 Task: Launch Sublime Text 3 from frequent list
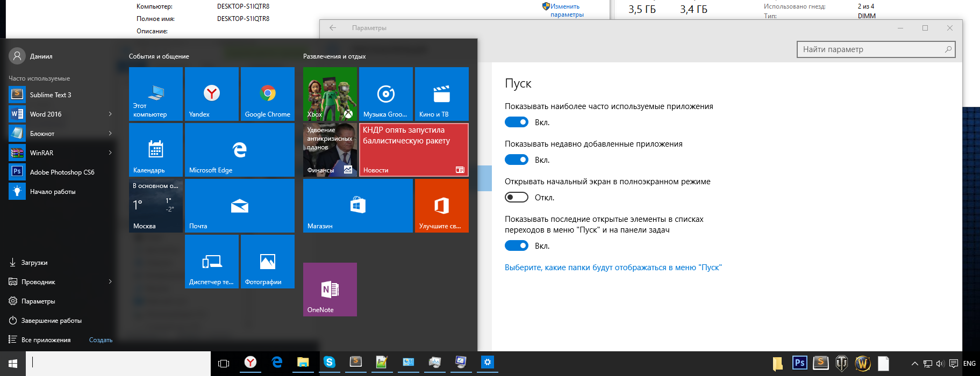point(61,95)
